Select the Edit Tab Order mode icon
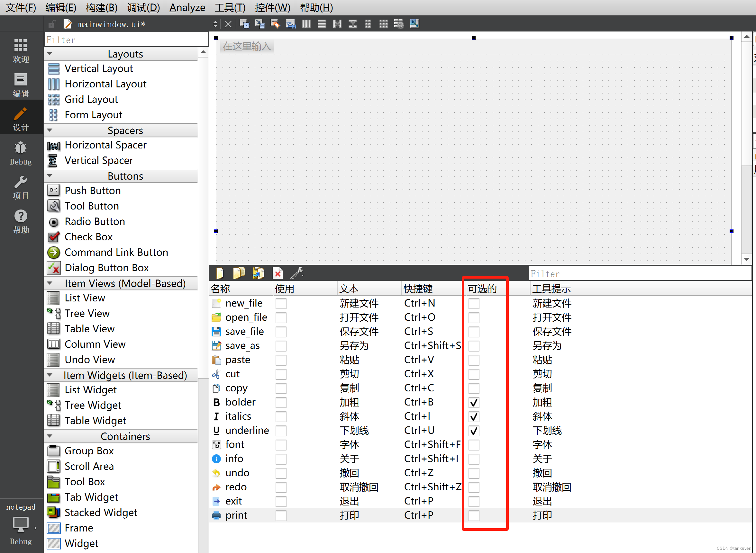The height and width of the screenshot is (553, 756). [x=290, y=24]
